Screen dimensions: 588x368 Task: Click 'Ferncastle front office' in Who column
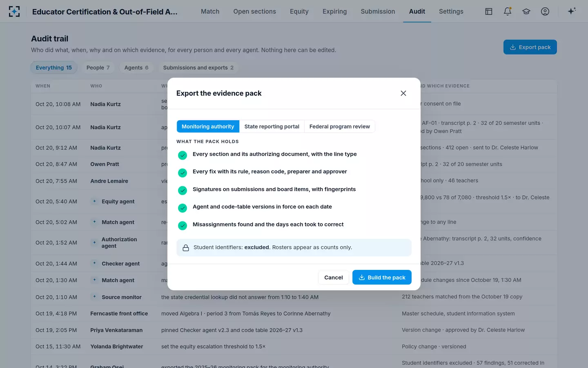(x=119, y=314)
